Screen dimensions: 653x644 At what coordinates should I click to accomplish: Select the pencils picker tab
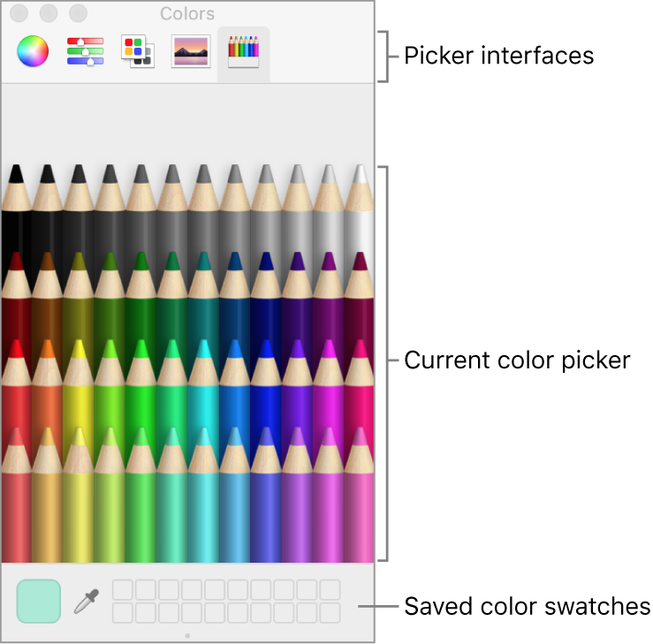click(243, 52)
